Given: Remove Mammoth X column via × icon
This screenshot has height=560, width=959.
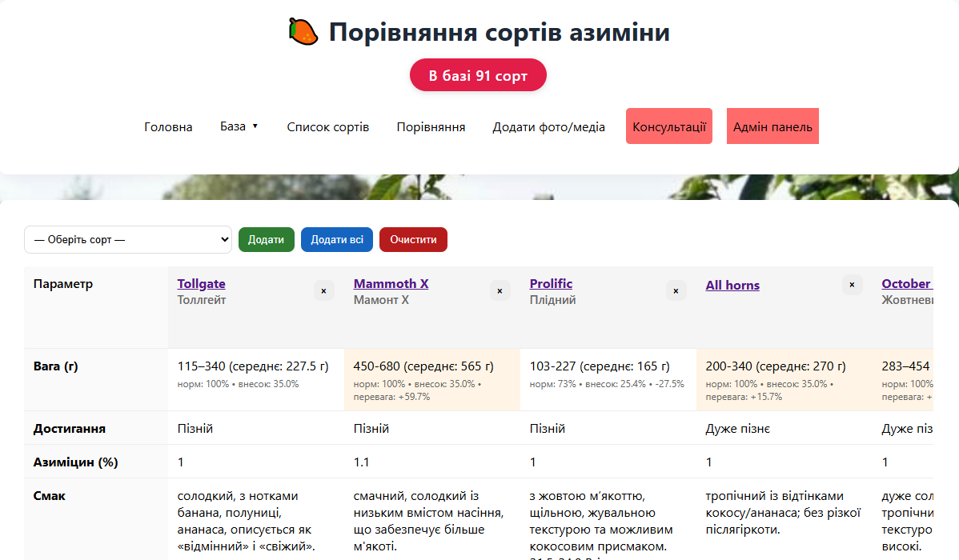Looking at the screenshot, I should (x=500, y=291).
